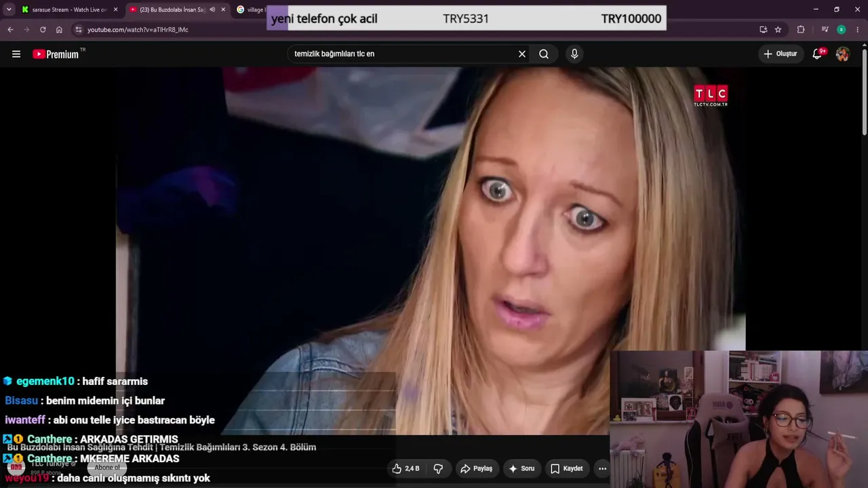Screen dimensions: 868x488
Task: Select the video title text
Action: pyautogui.click(x=161, y=447)
